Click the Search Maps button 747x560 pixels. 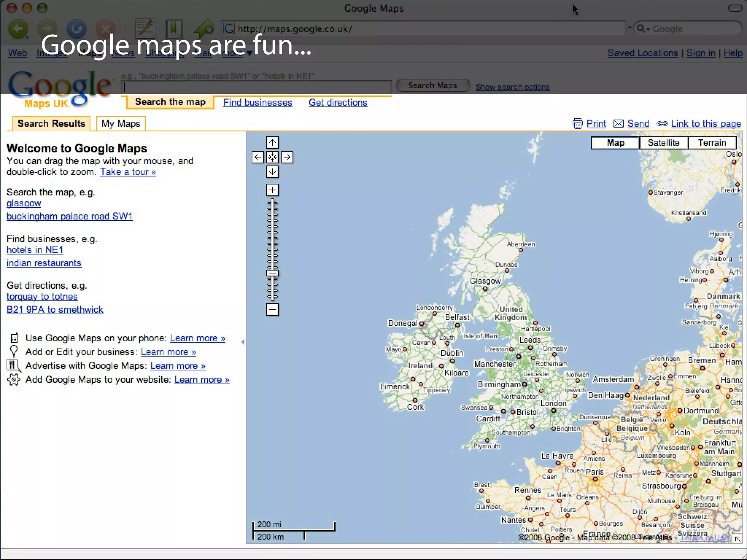click(x=433, y=85)
